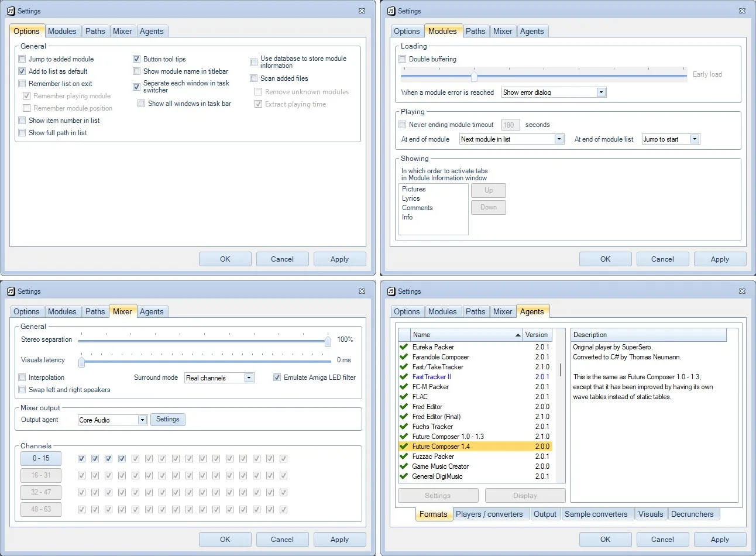Click the checkmark beside Future Composer 1.0 - 1.3
This screenshot has width=756, height=556.
click(x=404, y=437)
